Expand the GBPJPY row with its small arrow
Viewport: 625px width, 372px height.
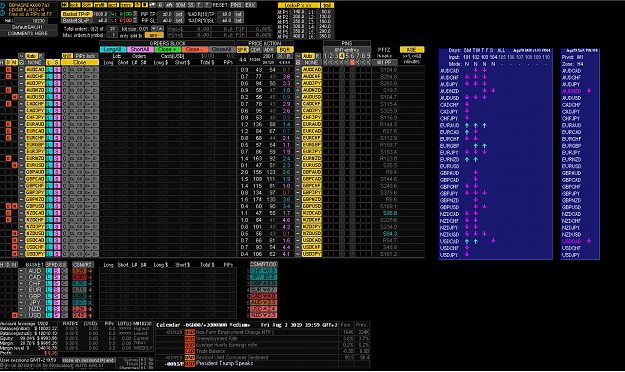click(21, 192)
